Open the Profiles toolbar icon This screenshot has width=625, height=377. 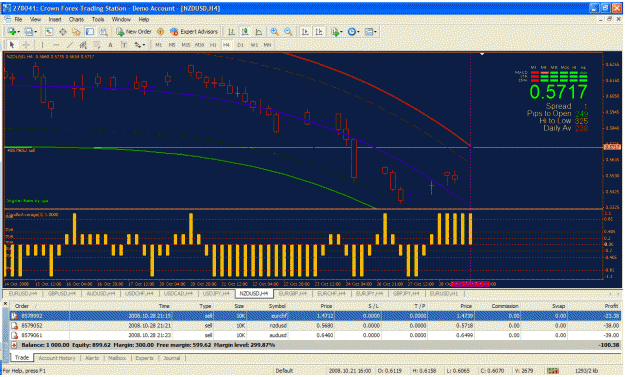(x=29, y=31)
